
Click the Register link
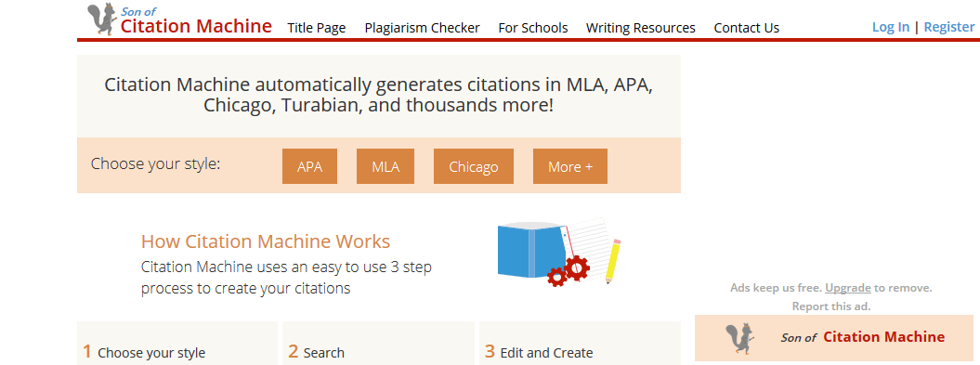point(948,27)
